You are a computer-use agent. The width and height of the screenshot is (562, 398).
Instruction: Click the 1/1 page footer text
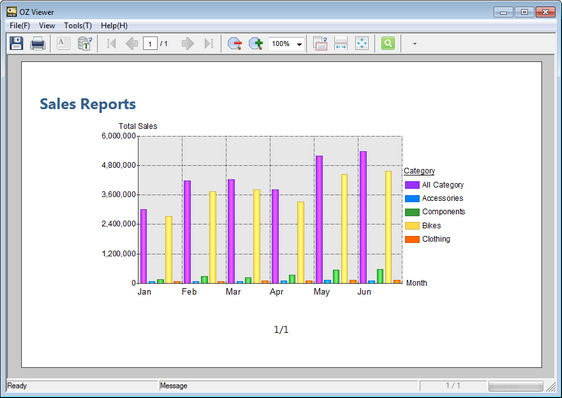(281, 330)
